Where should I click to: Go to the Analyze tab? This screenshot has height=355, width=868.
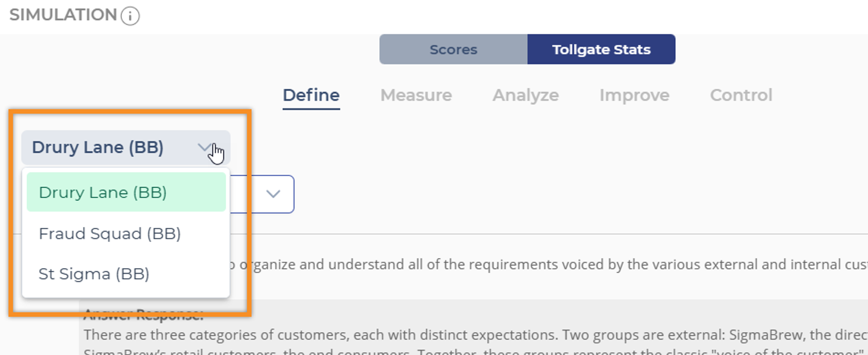pyautogui.click(x=526, y=95)
